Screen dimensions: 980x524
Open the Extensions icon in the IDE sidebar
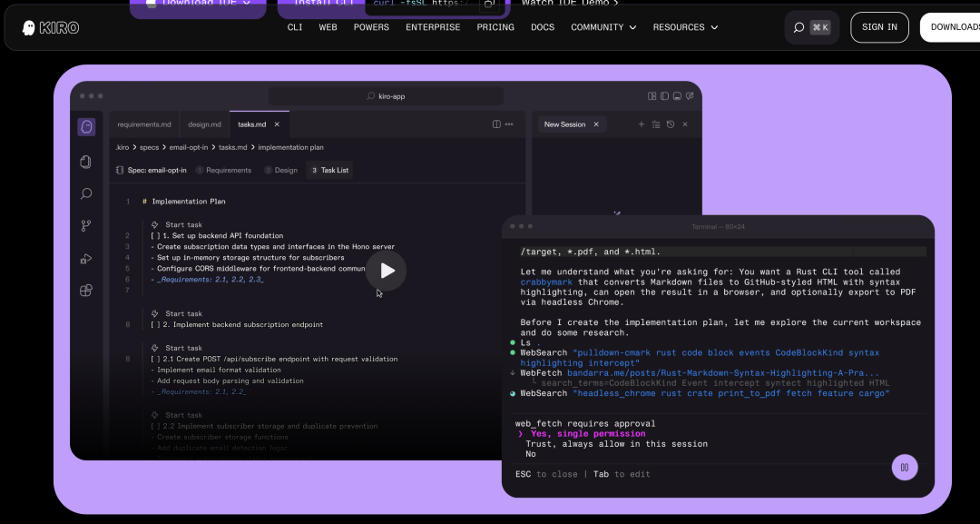pyautogui.click(x=86, y=290)
